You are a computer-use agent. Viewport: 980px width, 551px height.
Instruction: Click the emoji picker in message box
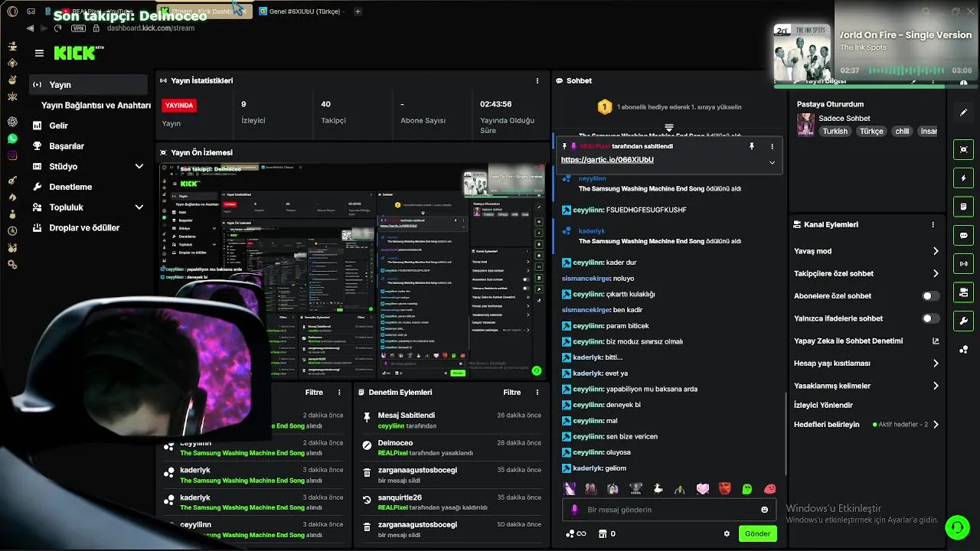point(764,510)
